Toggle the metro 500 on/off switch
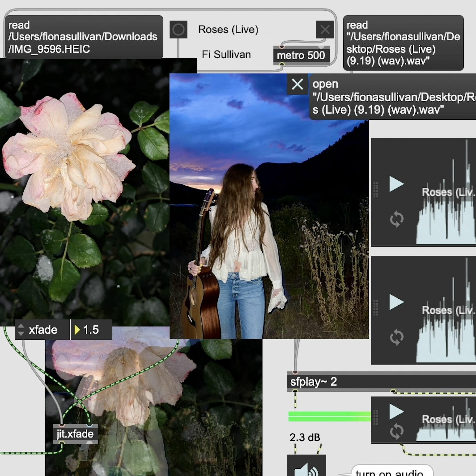This screenshot has width=476, height=476. coord(325,30)
